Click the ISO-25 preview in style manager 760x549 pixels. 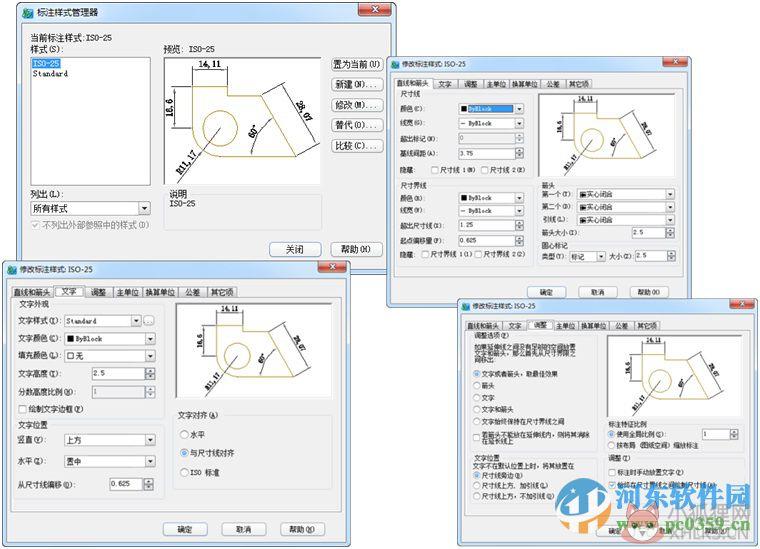pos(242,121)
